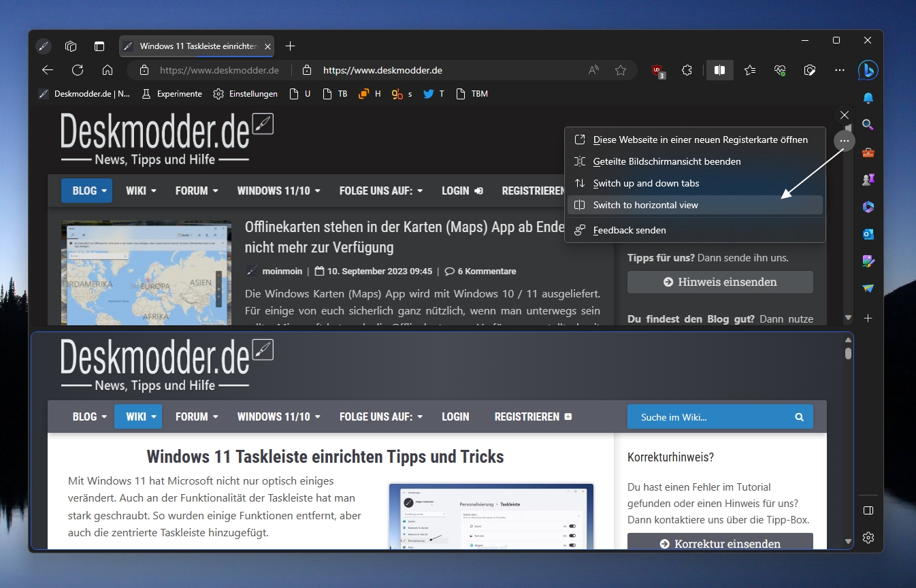Viewport: 916px width, 588px height.
Task: Open sidebar Drop paper plane icon
Action: tap(868, 289)
